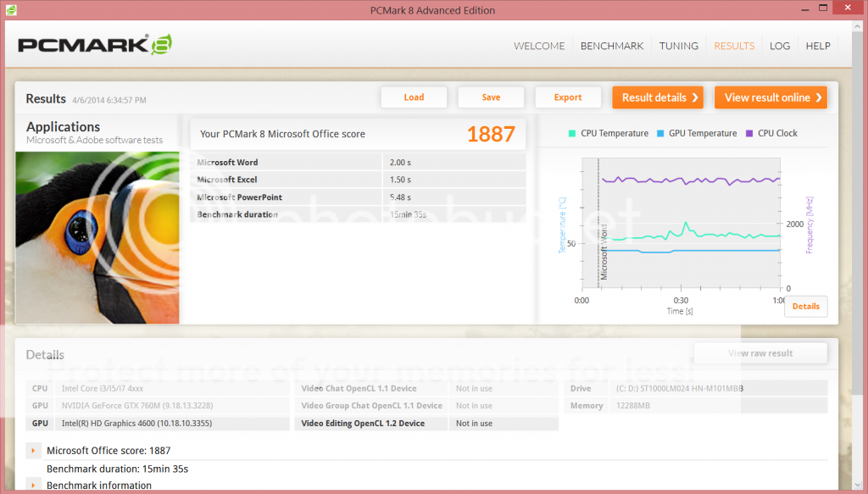Close the PCMark 8 Advanced Edition window
Viewport: 868px width, 494px height.
844,8
